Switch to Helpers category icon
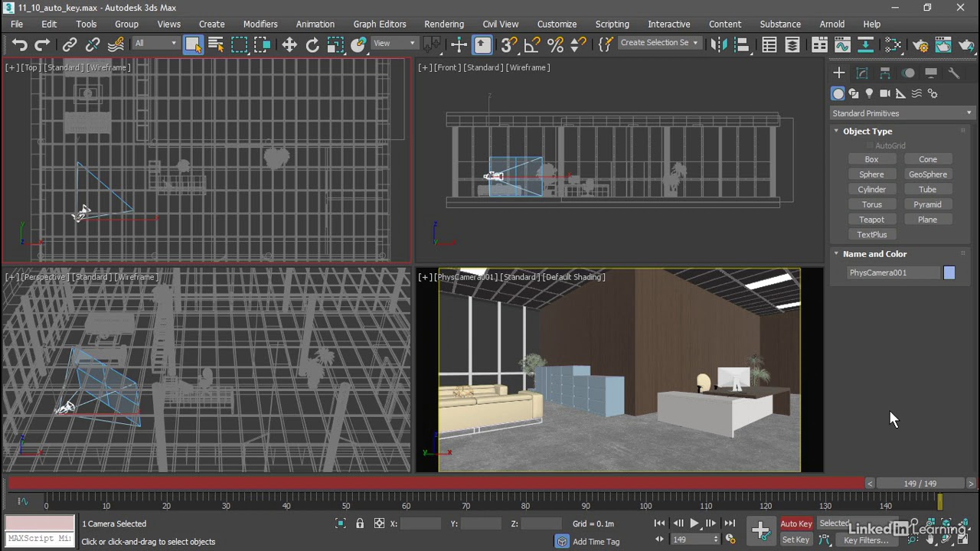This screenshot has width=980, height=551. (x=900, y=93)
